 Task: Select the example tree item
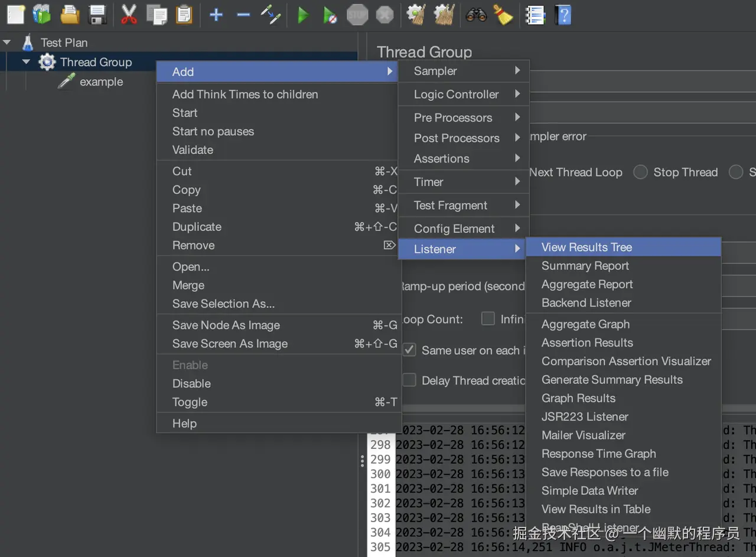pyautogui.click(x=101, y=82)
